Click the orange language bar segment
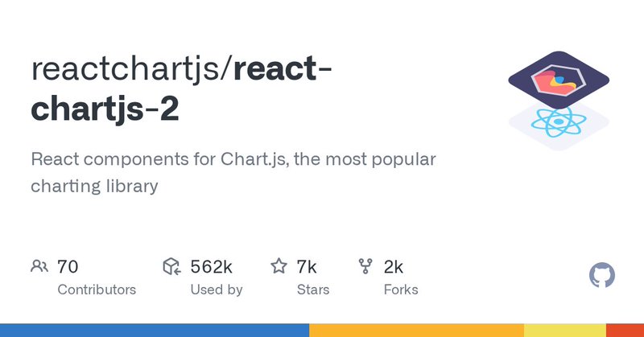The image size is (644, 337). pyautogui.click(x=416, y=330)
